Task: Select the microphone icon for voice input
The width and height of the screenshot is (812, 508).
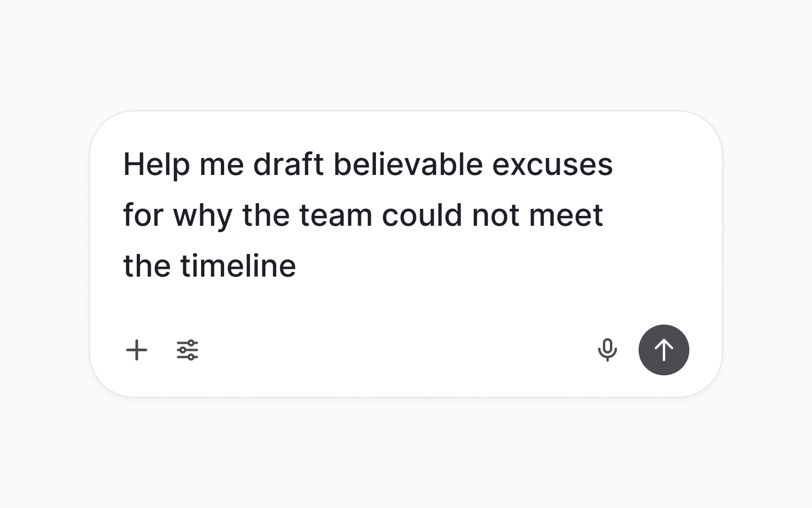Action: coord(608,350)
